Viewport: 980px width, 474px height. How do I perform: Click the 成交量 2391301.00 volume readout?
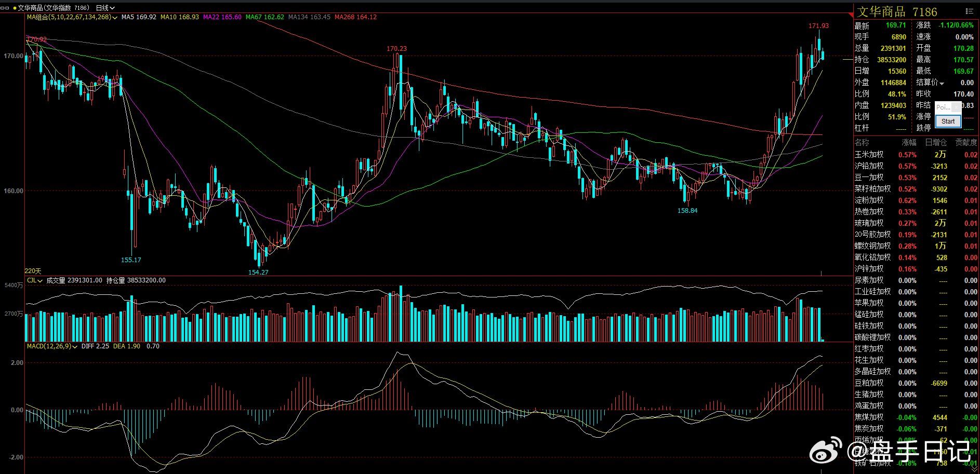[74, 280]
